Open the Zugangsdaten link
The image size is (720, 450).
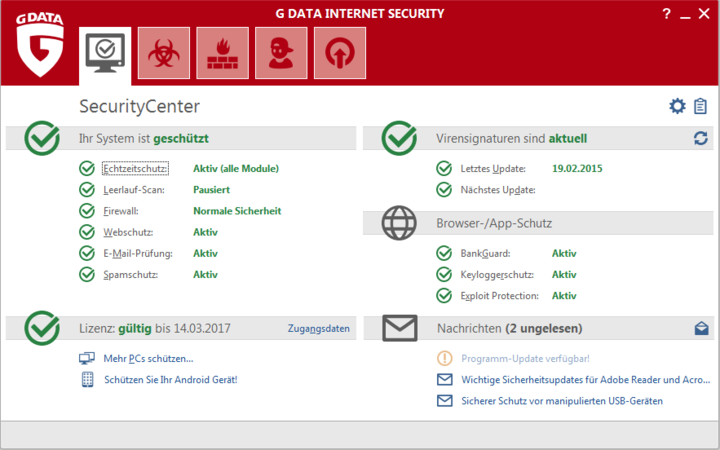[318, 328]
